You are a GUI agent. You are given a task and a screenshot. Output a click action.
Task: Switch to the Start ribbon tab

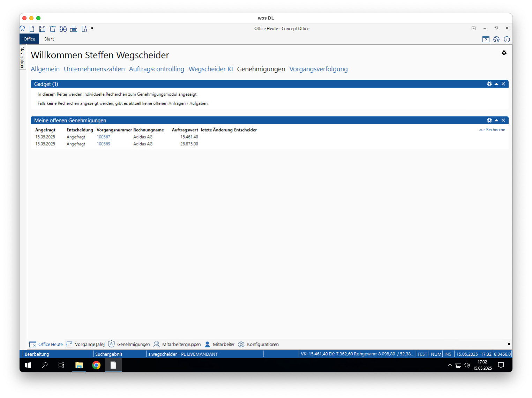(49, 39)
